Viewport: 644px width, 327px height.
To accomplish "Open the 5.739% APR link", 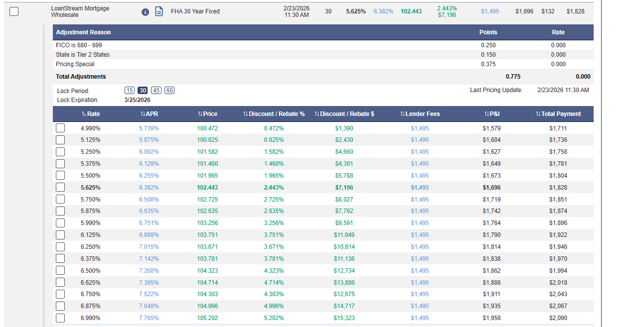I will (149, 128).
